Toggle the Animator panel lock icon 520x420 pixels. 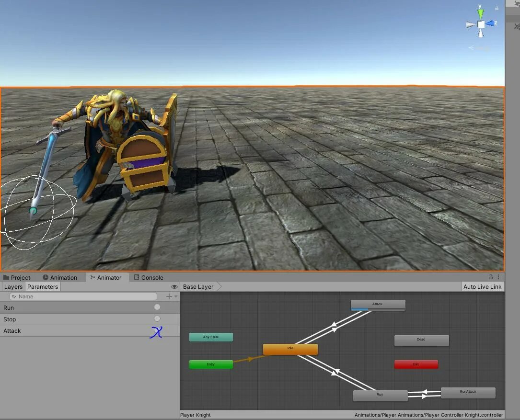(490, 277)
